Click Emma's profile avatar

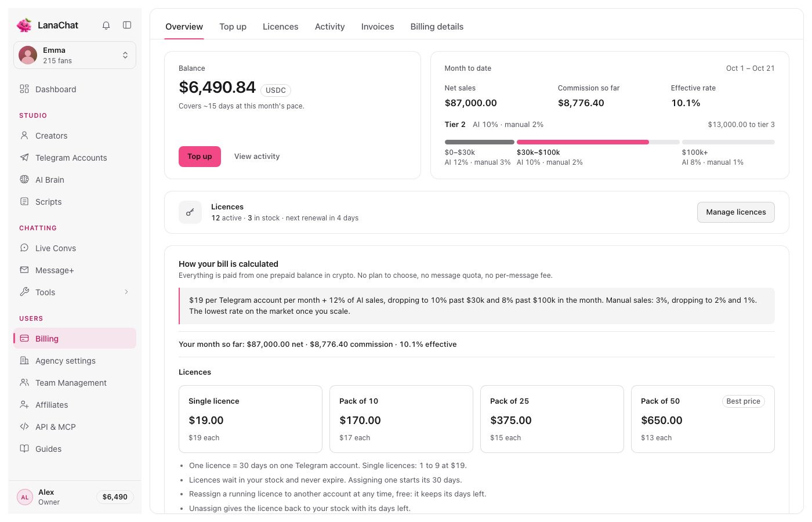click(28, 55)
